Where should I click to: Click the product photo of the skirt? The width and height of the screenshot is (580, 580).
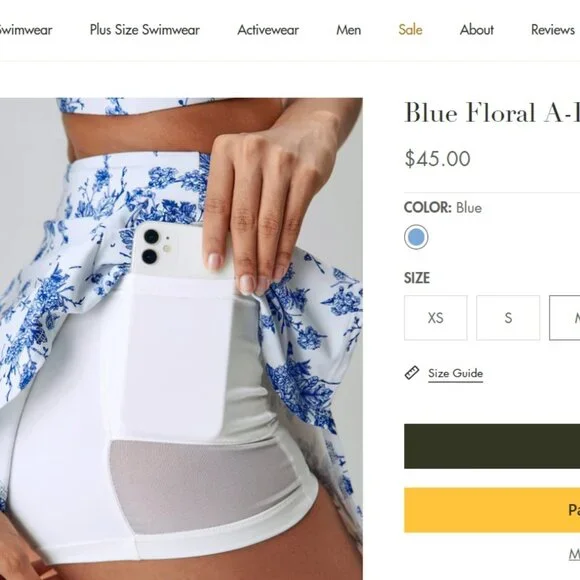click(181, 338)
